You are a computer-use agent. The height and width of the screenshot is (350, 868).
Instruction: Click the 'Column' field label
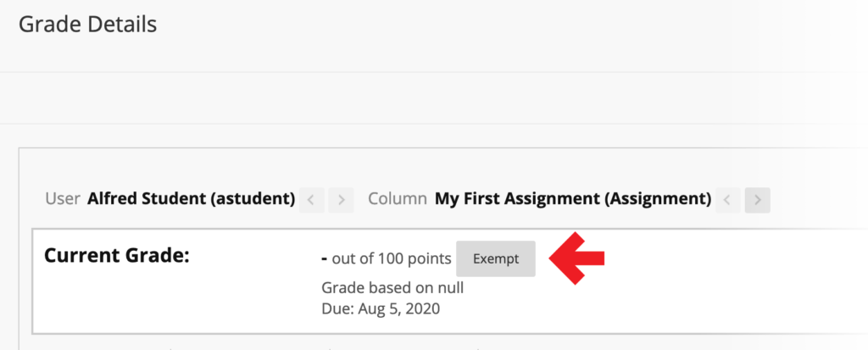click(397, 199)
